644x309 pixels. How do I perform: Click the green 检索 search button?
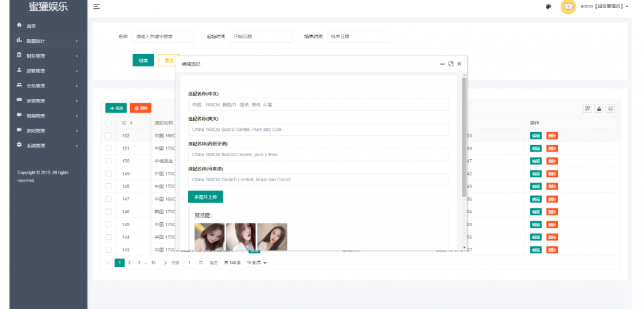click(143, 60)
